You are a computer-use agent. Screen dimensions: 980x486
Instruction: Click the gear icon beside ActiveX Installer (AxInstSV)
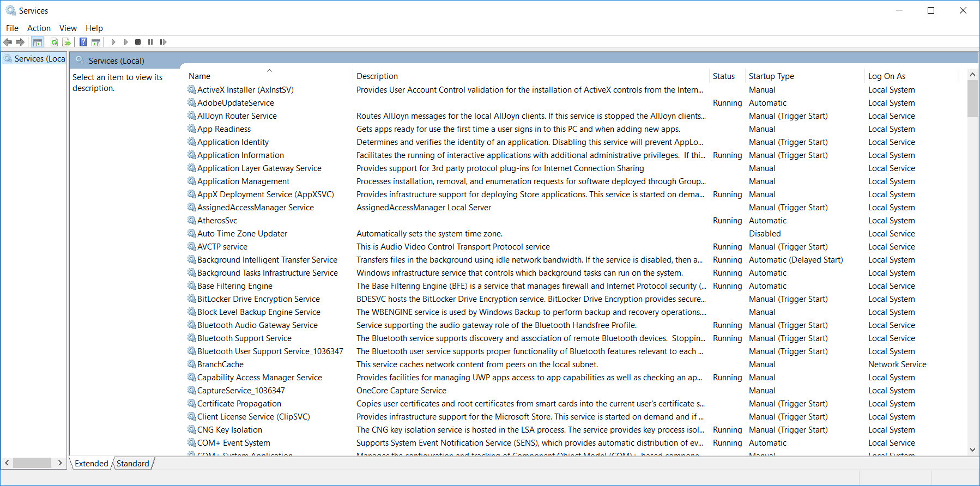pos(192,89)
